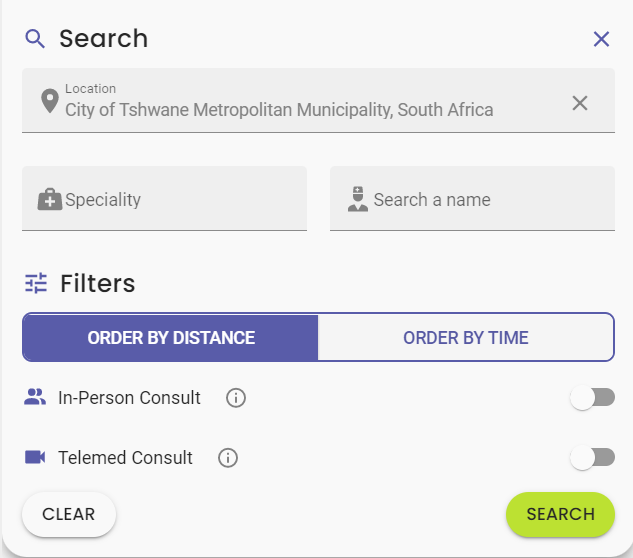Show info for Telemed Consult
This screenshot has height=558, width=633.
[228, 458]
